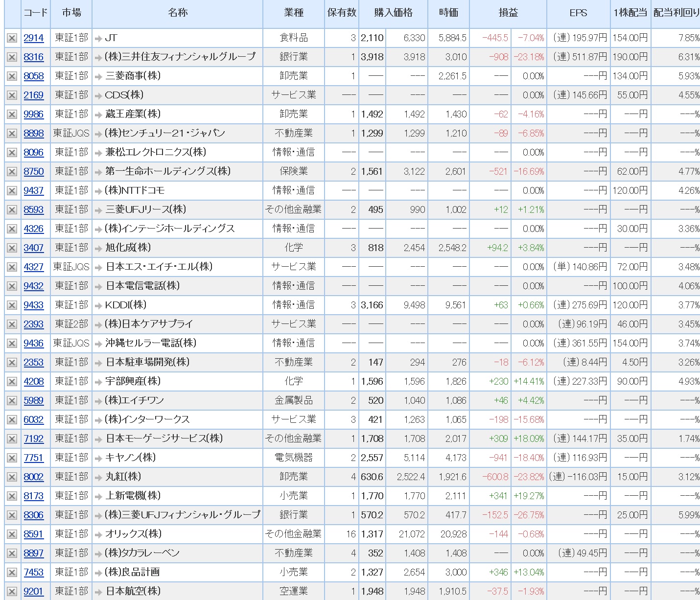Open stock code 7751 link
The image size is (700, 600).
tap(34, 458)
